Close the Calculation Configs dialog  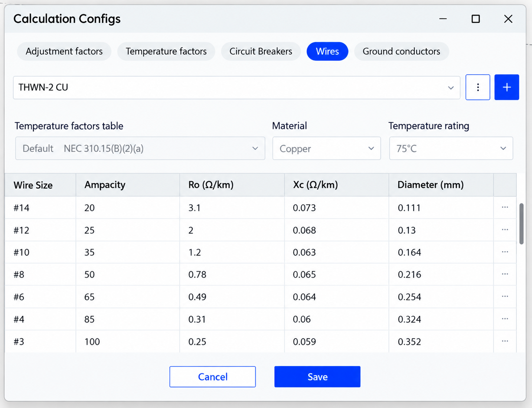click(508, 19)
